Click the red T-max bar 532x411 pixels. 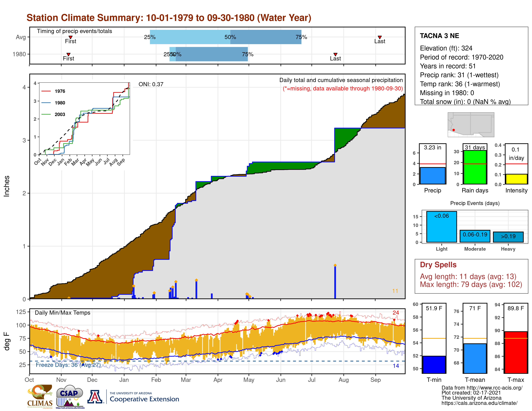pos(516,352)
